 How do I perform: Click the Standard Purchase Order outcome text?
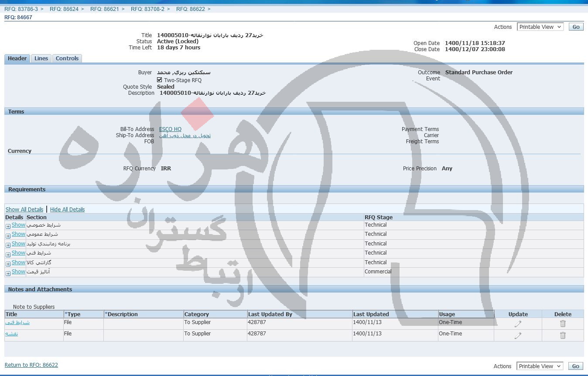click(479, 72)
